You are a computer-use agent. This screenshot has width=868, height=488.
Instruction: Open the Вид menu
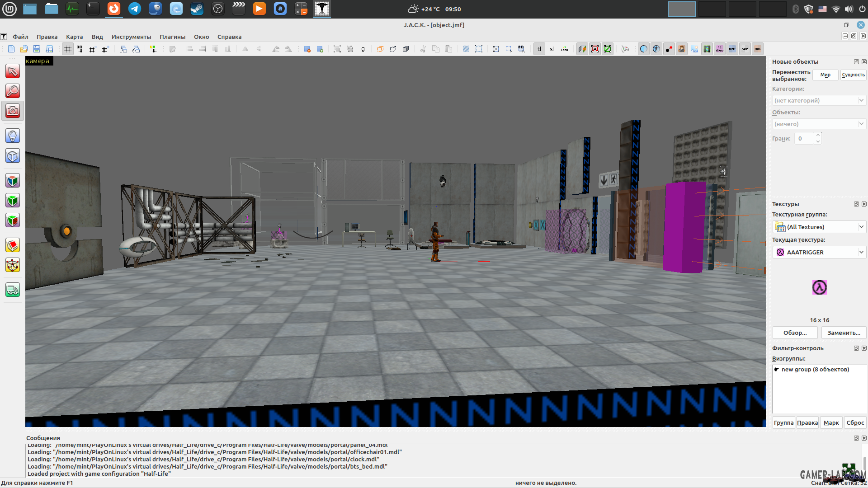[x=97, y=37]
